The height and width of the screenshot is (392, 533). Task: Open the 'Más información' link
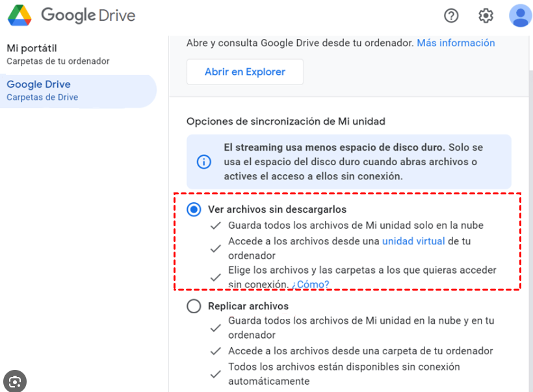(456, 42)
